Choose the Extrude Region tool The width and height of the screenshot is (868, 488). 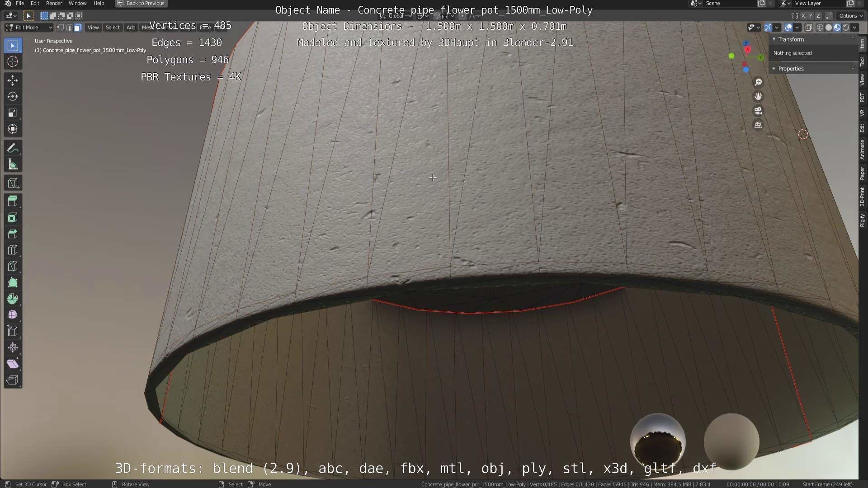point(13,201)
